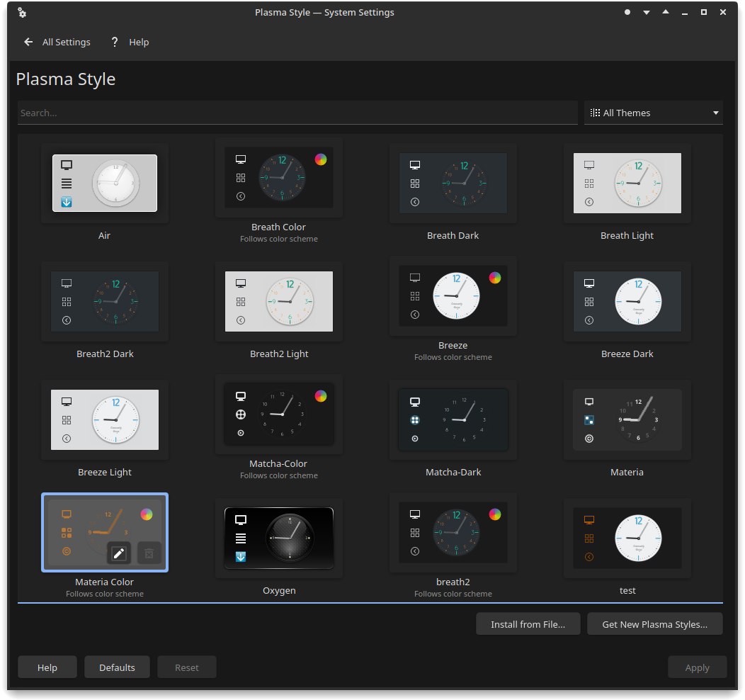Click the edit pencil on Materia Color
The width and height of the screenshot is (745, 700).
point(119,553)
